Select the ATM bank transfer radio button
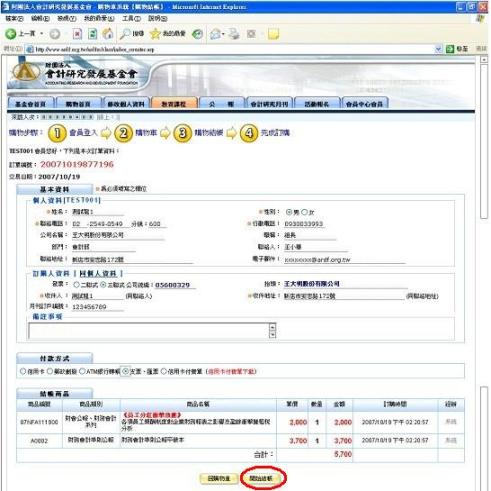The image size is (491, 491). coord(82,371)
